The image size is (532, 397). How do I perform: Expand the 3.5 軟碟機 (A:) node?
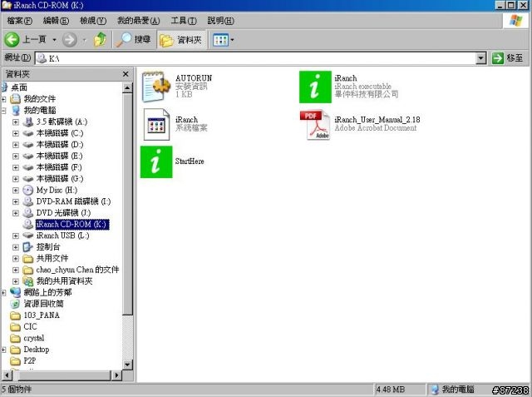(x=16, y=122)
